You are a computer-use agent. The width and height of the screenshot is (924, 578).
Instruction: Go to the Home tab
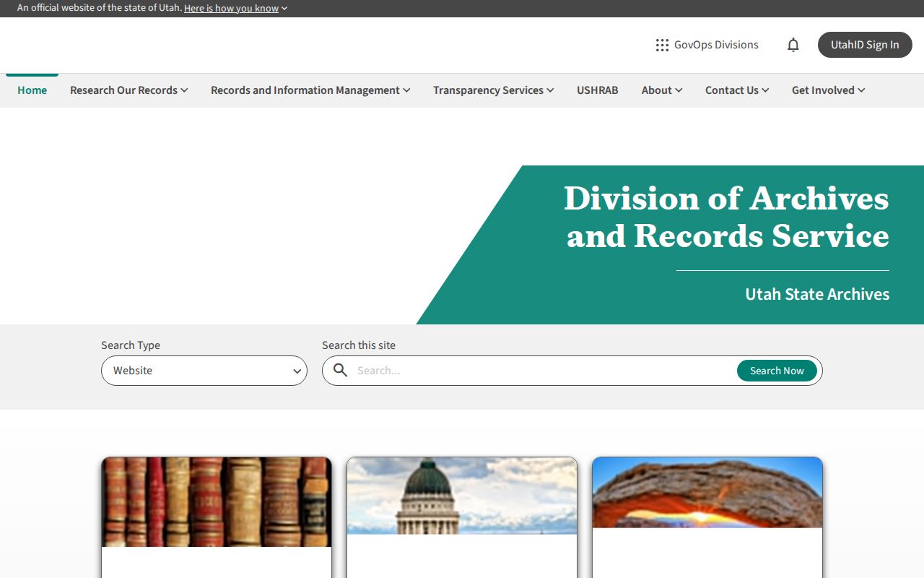(32, 90)
